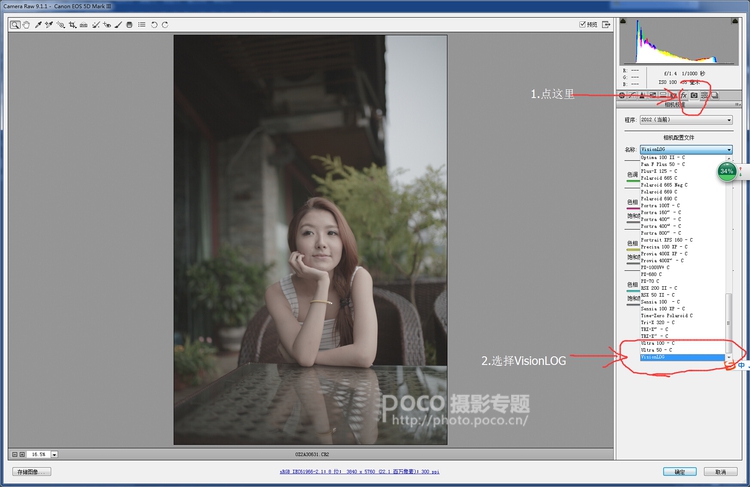
Task: Open the Effects (fx) panel tab
Action: [x=684, y=96]
